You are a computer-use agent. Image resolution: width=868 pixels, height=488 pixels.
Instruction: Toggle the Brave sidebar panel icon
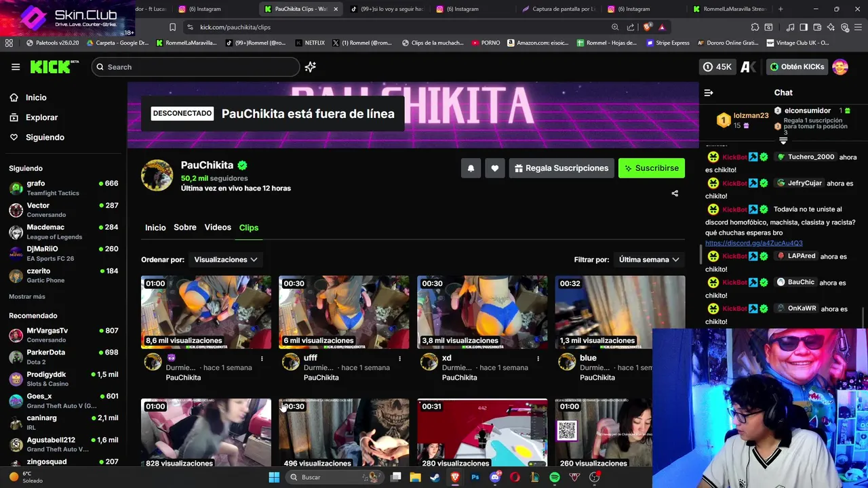pyautogui.click(x=804, y=27)
